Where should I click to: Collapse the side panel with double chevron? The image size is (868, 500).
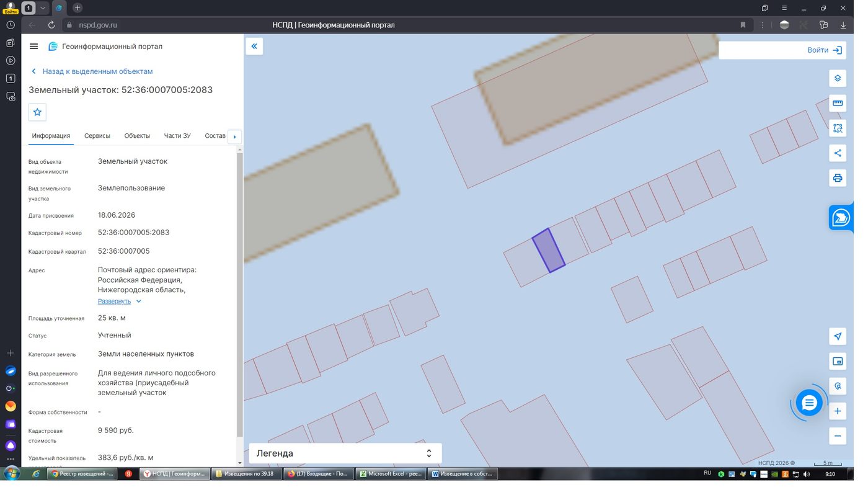click(x=254, y=47)
